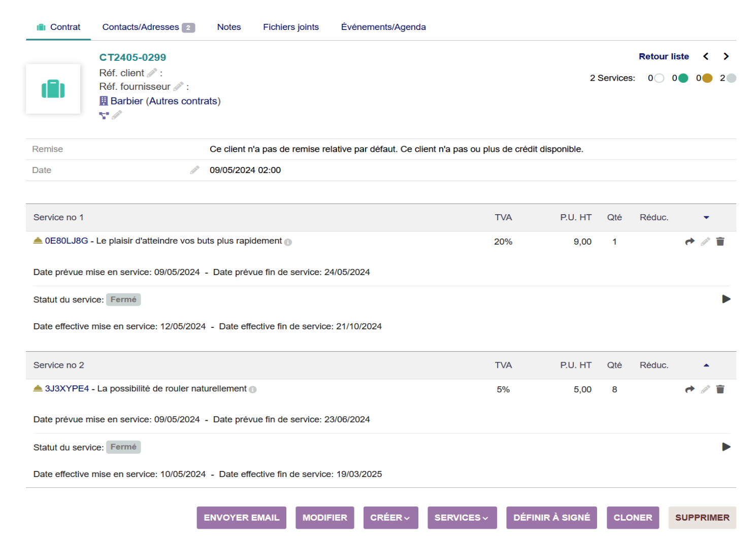This screenshot has height=543, width=756.
Task: Click the Retour liste link
Action: (x=664, y=56)
